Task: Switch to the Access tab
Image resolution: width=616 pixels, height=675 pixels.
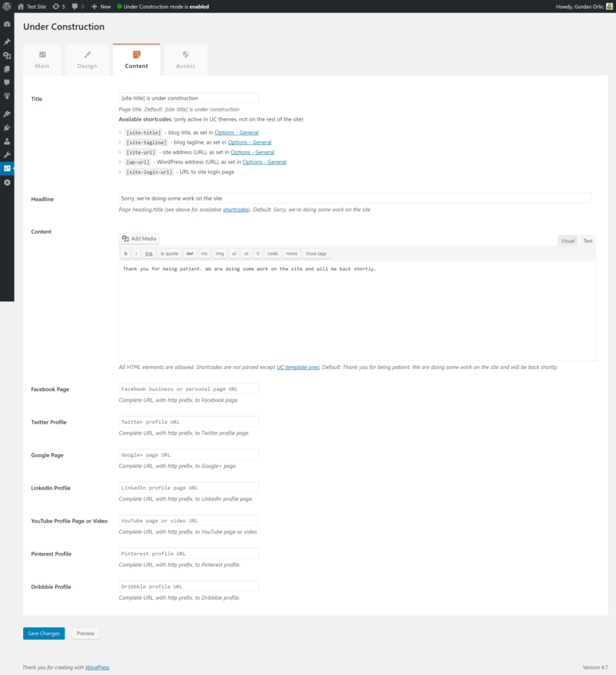Action: [x=186, y=60]
